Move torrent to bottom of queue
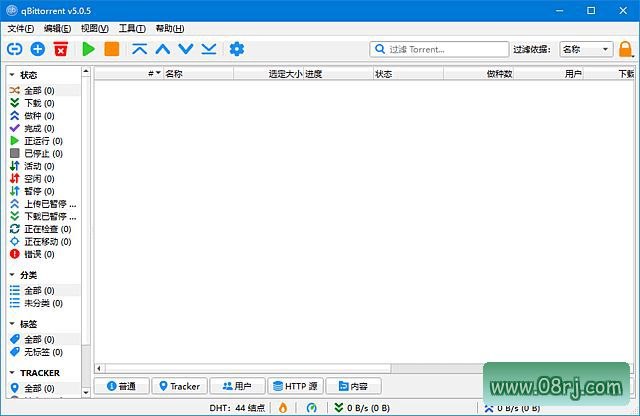 coord(209,49)
